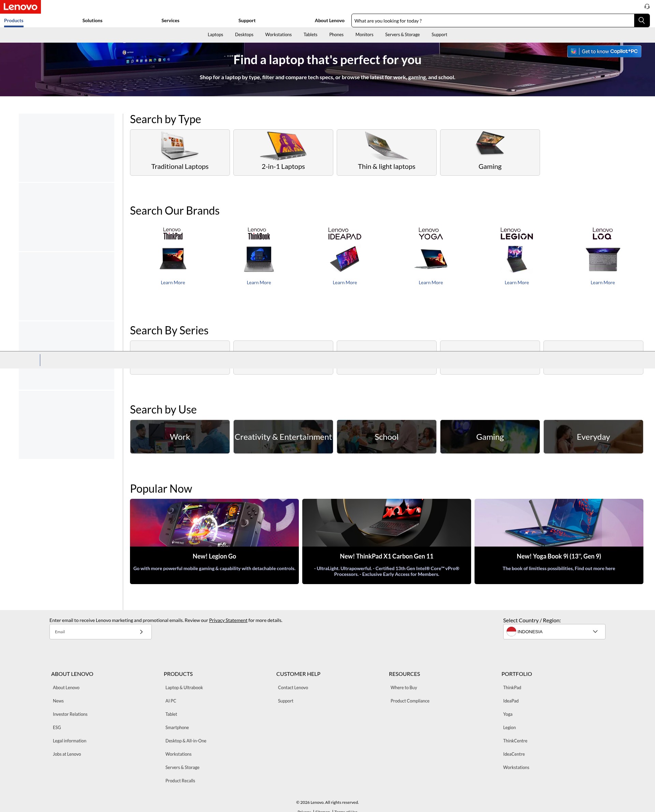This screenshot has width=655, height=812.
Task: Open the New! Legion Go card
Action: coord(214,541)
